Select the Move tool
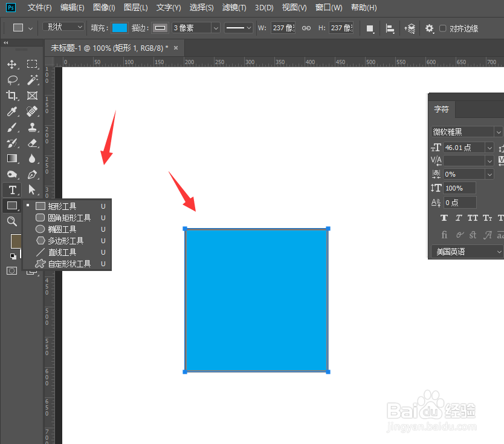 point(12,64)
